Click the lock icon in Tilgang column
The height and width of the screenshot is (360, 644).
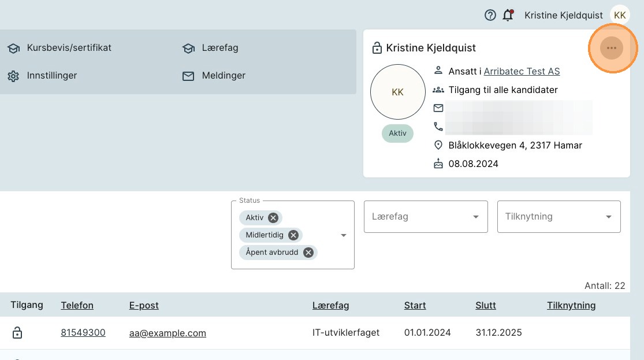(x=17, y=333)
